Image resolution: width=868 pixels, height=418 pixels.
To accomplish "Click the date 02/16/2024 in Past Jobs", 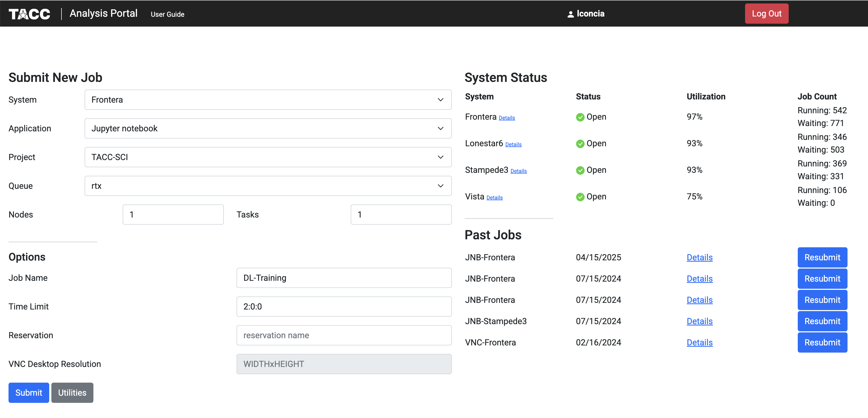I will (598, 342).
